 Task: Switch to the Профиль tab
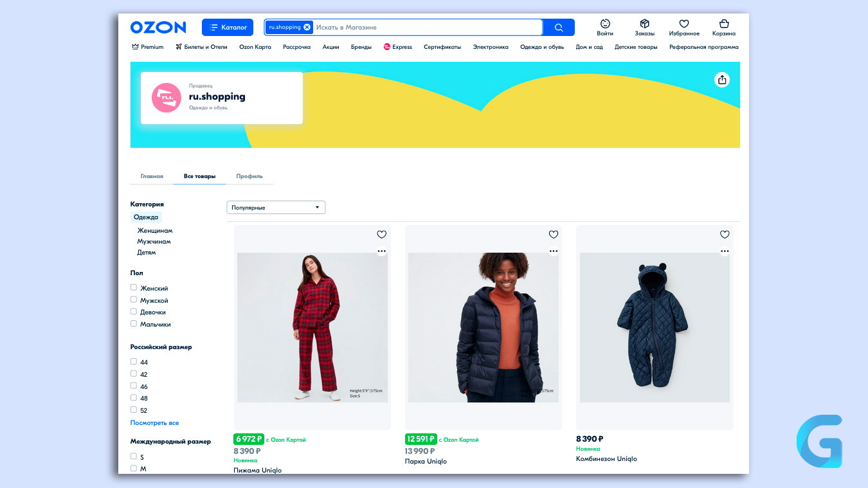click(x=249, y=176)
